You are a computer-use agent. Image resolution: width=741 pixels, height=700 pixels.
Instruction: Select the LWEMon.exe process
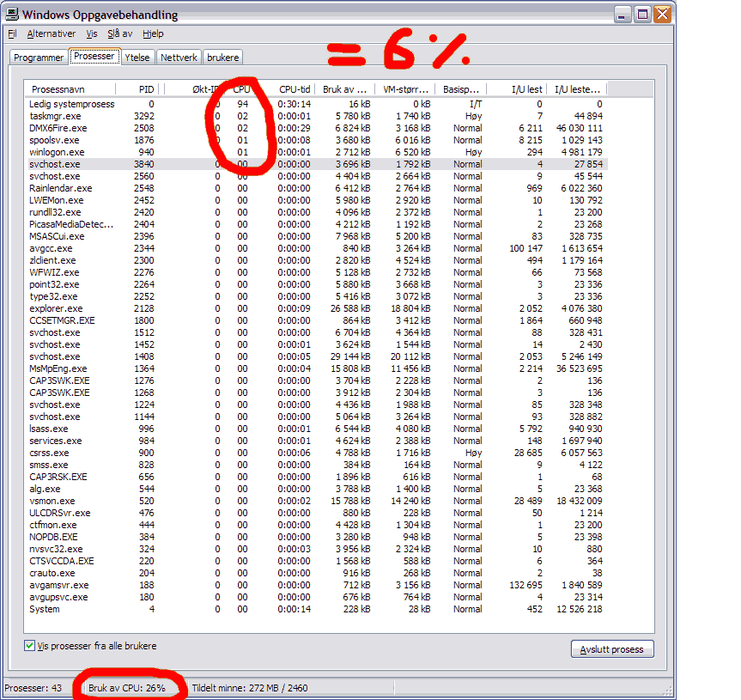(316, 200)
